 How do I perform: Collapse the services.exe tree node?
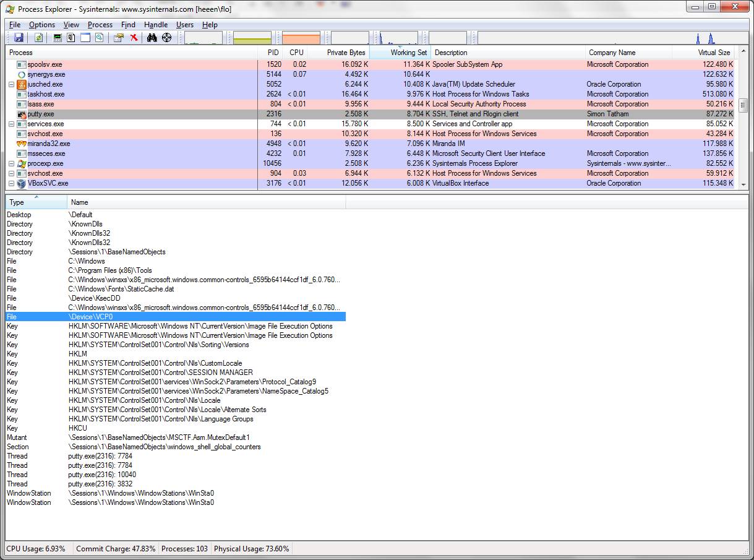(x=11, y=124)
